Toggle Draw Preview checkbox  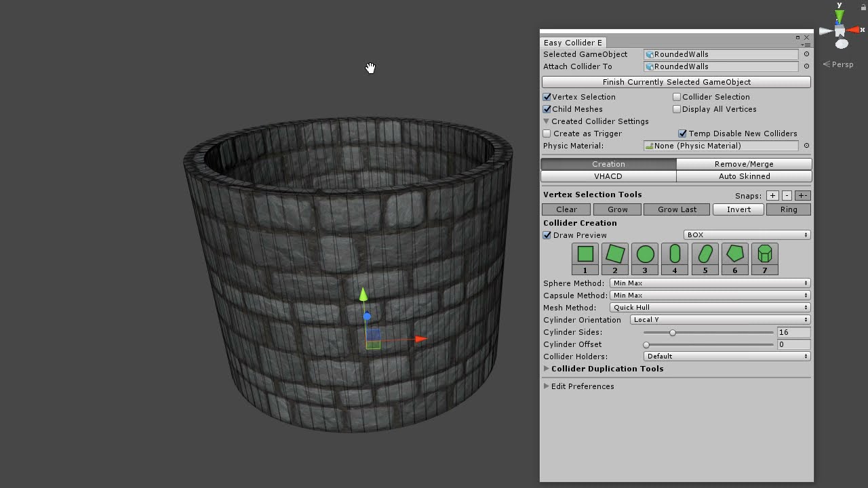click(x=547, y=235)
